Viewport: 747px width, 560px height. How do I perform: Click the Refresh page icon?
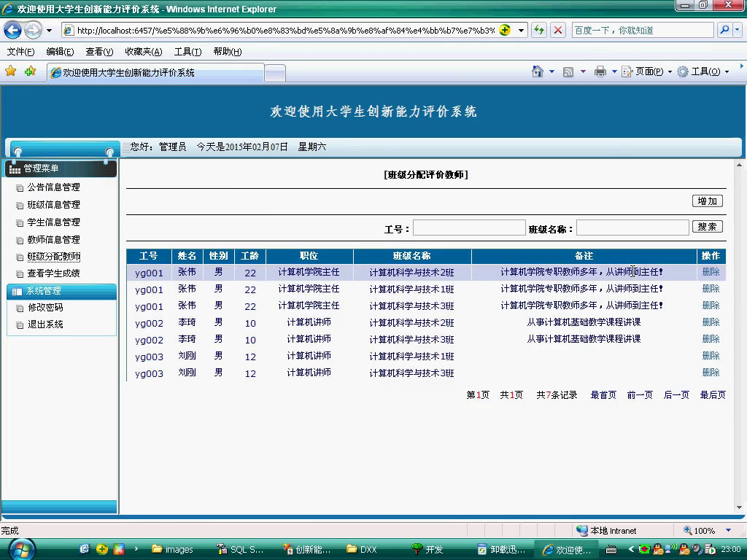(x=539, y=31)
